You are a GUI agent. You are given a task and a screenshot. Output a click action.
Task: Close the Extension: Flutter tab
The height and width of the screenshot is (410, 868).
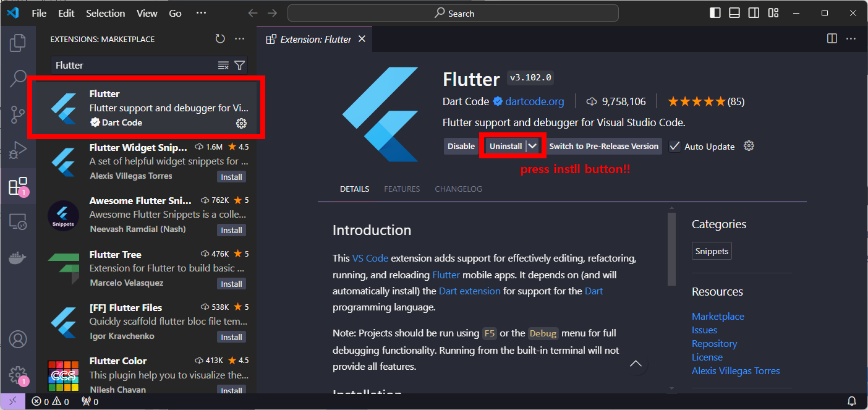[x=362, y=39]
